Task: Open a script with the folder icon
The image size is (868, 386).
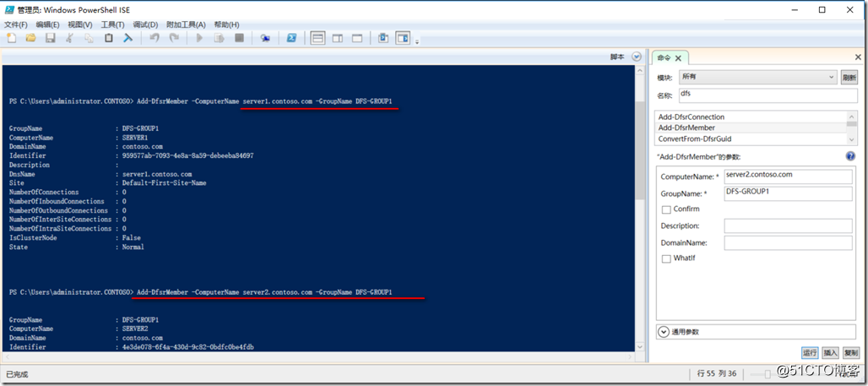Action: point(30,38)
